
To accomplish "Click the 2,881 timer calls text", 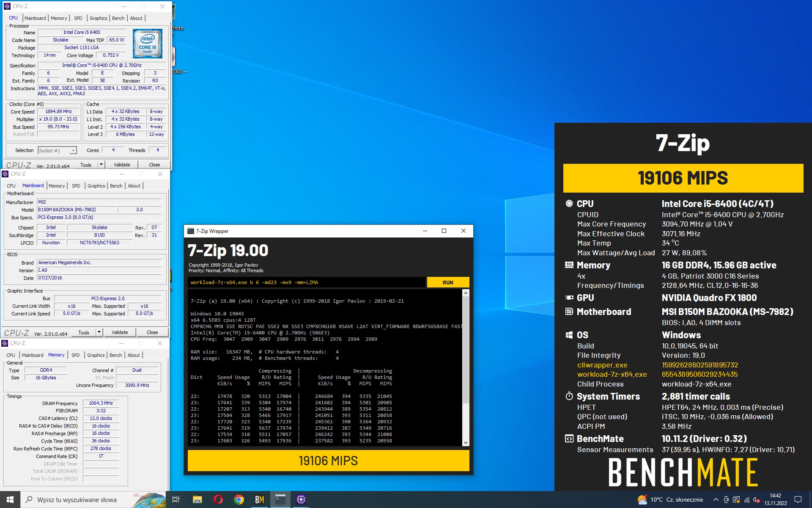I will (696, 396).
